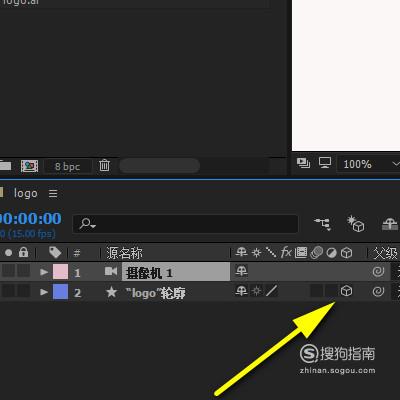Click the motion blur column header
Image resolution: width=400 pixels, height=400 pixels.
(x=316, y=253)
